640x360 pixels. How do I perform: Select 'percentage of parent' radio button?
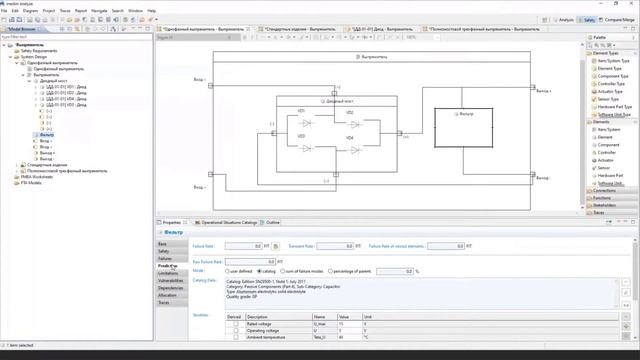point(330,271)
